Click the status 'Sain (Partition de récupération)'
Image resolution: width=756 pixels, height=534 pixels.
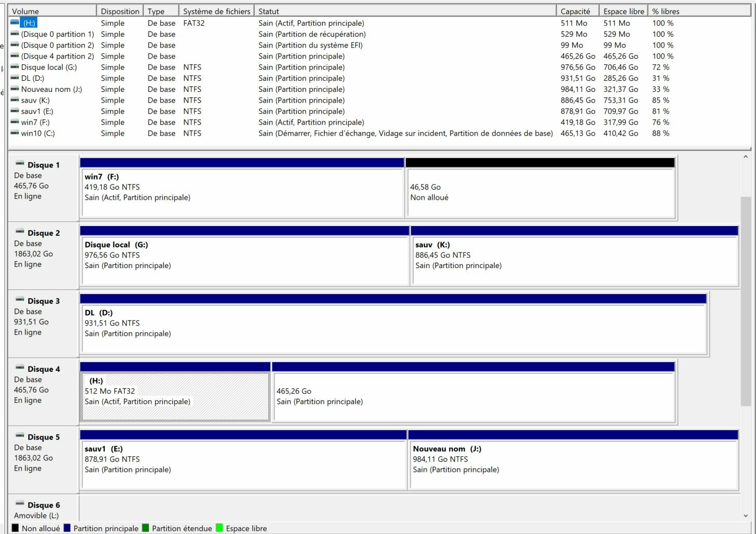click(x=312, y=34)
